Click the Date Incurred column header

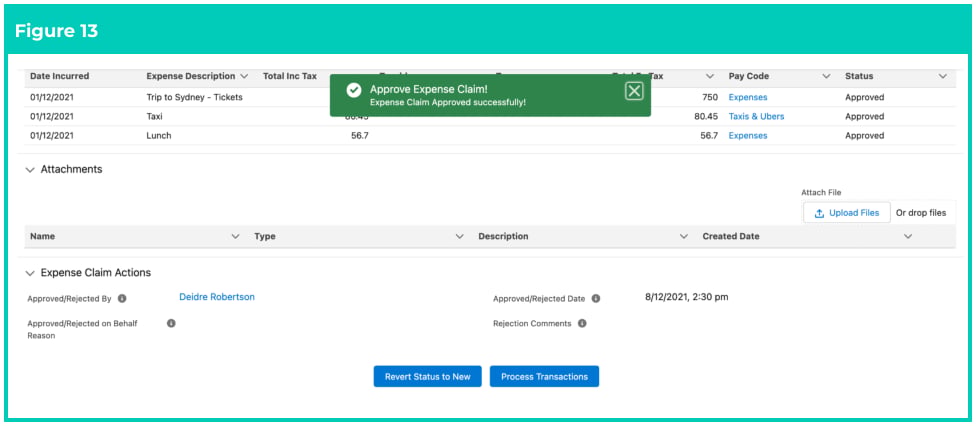[x=60, y=76]
